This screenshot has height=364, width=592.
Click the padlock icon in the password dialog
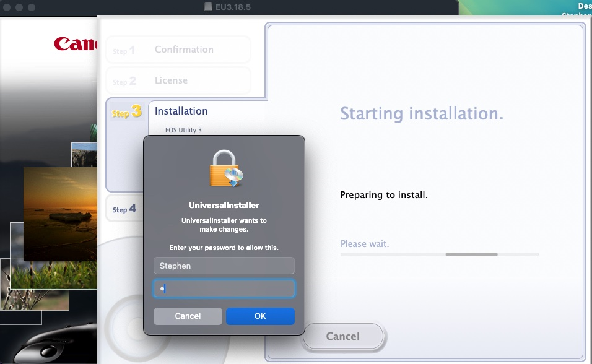click(x=224, y=168)
